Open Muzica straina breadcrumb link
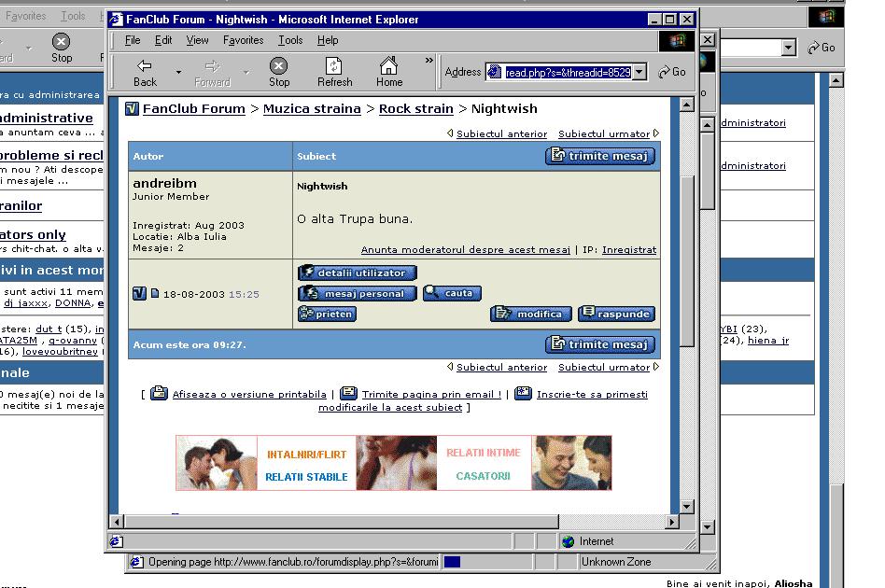This screenshot has width=885, height=588. [x=312, y=108]
